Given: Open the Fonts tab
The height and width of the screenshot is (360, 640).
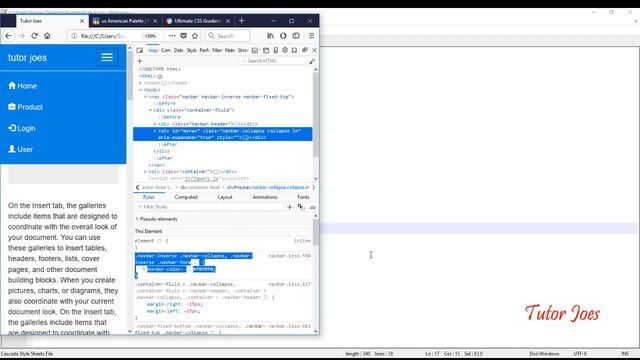Looking at the screenshot, I should [x=303, y=197].
